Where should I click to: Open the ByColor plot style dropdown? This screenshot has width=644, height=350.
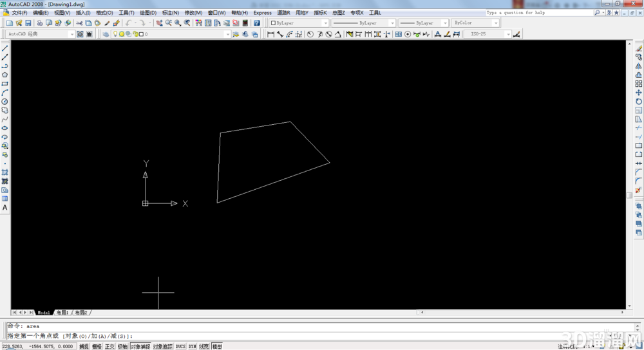pos(496,23)
